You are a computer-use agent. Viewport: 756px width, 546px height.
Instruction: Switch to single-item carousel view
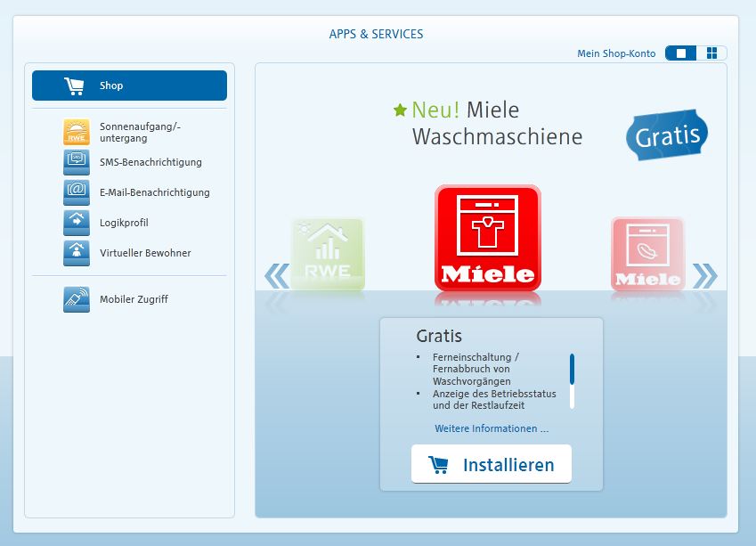pos(681,53)
